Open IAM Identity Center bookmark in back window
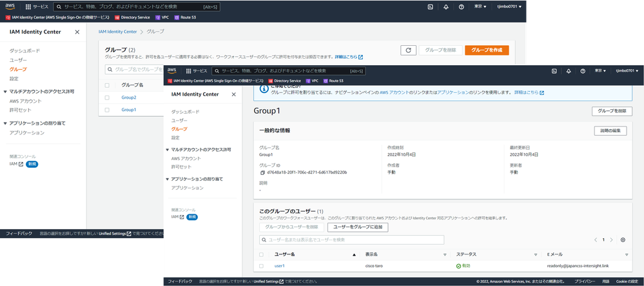The height and width of the screenshot is (286, 644). click(x=57, y=17)
